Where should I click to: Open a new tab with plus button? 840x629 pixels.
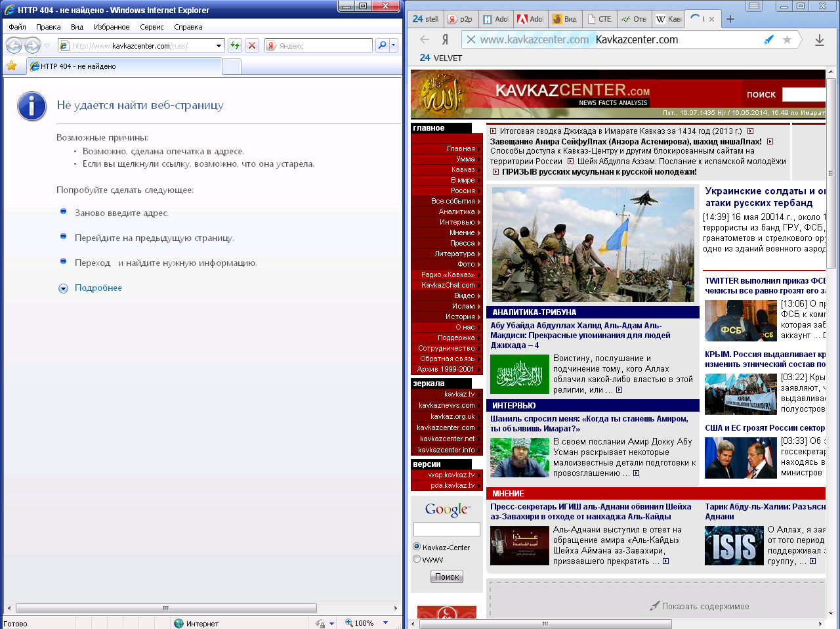coord(730,19)
